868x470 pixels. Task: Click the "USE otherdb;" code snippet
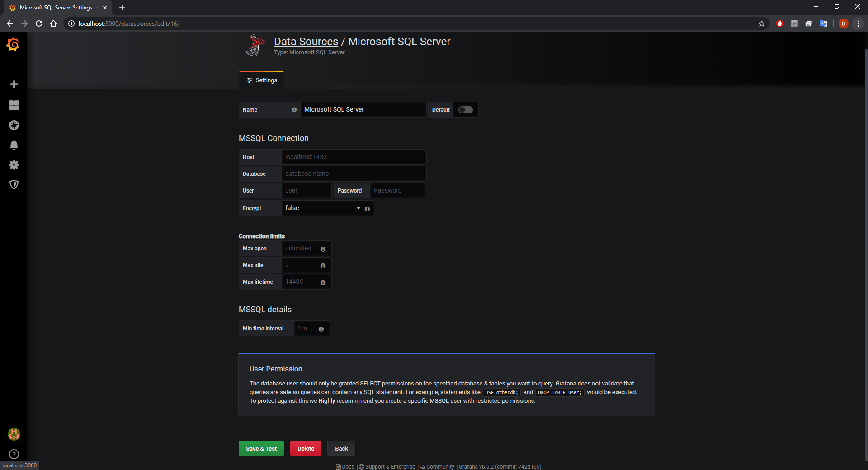coord(502,393)
